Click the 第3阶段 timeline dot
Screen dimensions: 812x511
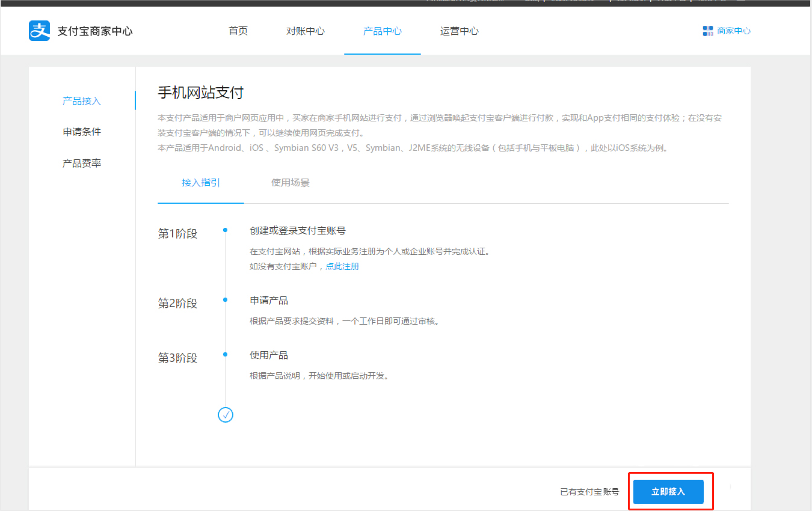click(x=226, y=355)
